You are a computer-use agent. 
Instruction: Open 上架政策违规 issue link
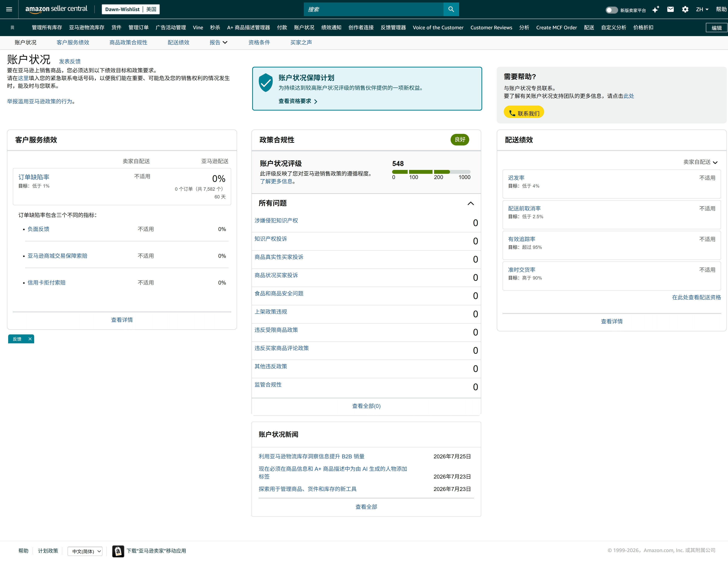[x=271, y=312]
